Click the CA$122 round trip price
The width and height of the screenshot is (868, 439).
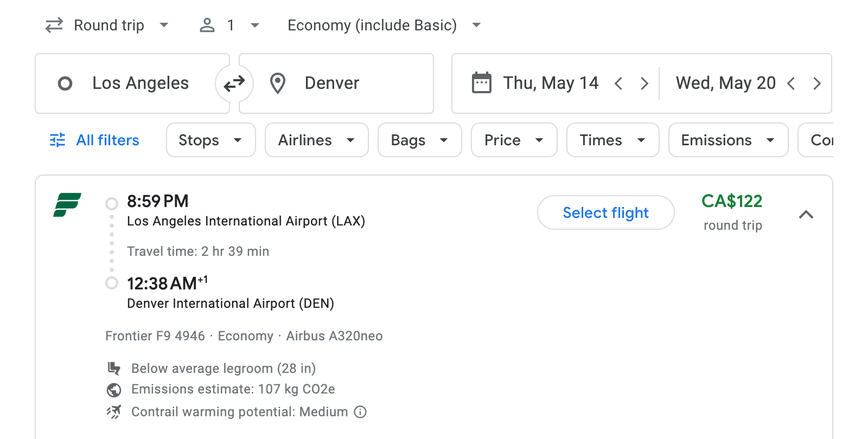(732, 202)
